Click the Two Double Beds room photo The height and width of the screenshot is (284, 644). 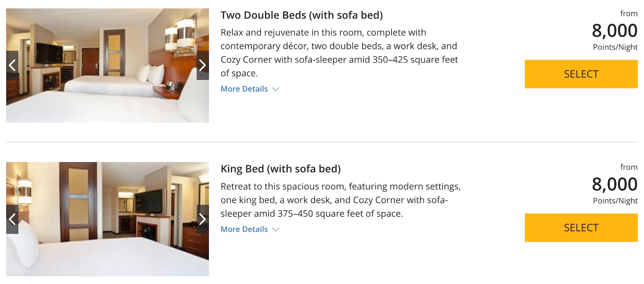(107, 64)
